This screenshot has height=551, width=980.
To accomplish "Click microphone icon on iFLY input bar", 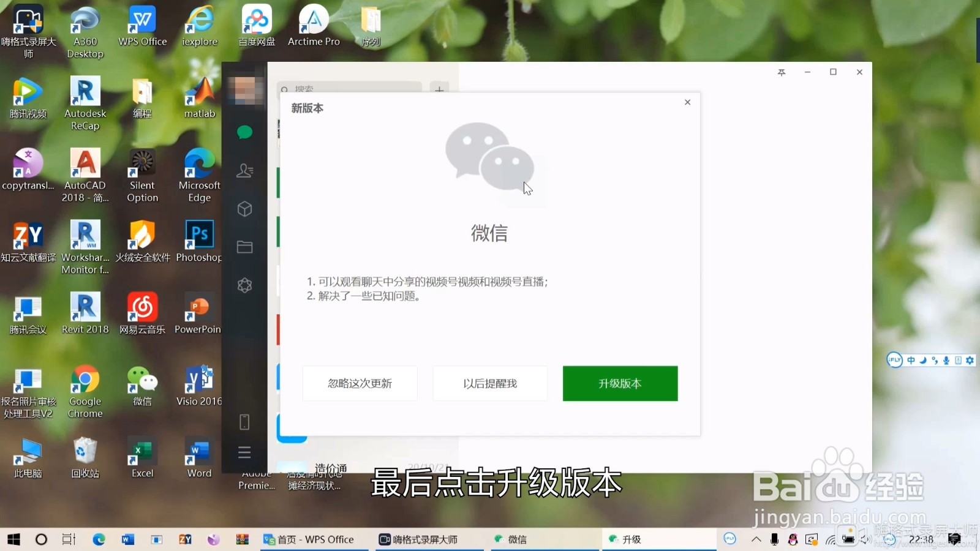I will (x=946, y=360).
